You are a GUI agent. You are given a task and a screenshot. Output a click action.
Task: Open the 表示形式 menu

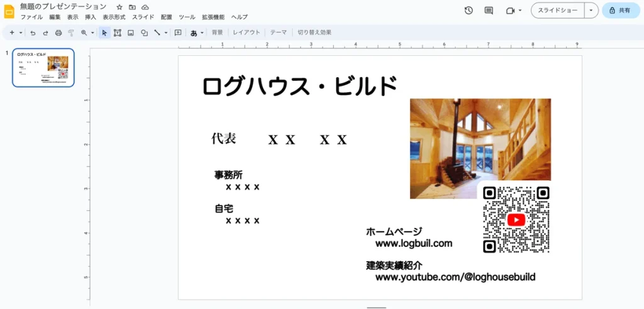pyautogui.click(x=114, y=17)
